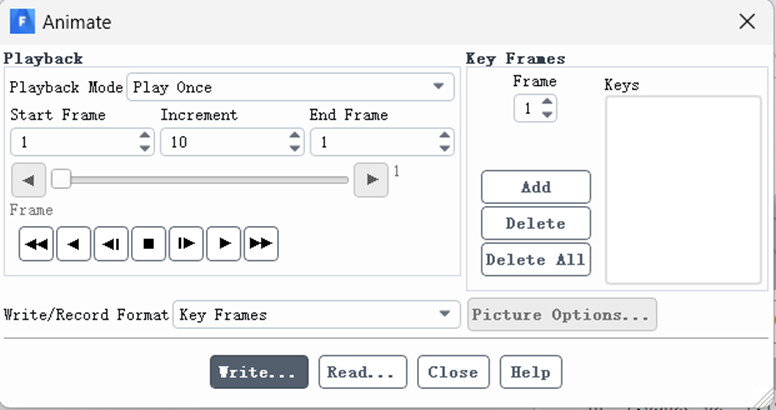Click the frame slider handle
Viewport: 776px width, 410px height.
tap(61, 179)
